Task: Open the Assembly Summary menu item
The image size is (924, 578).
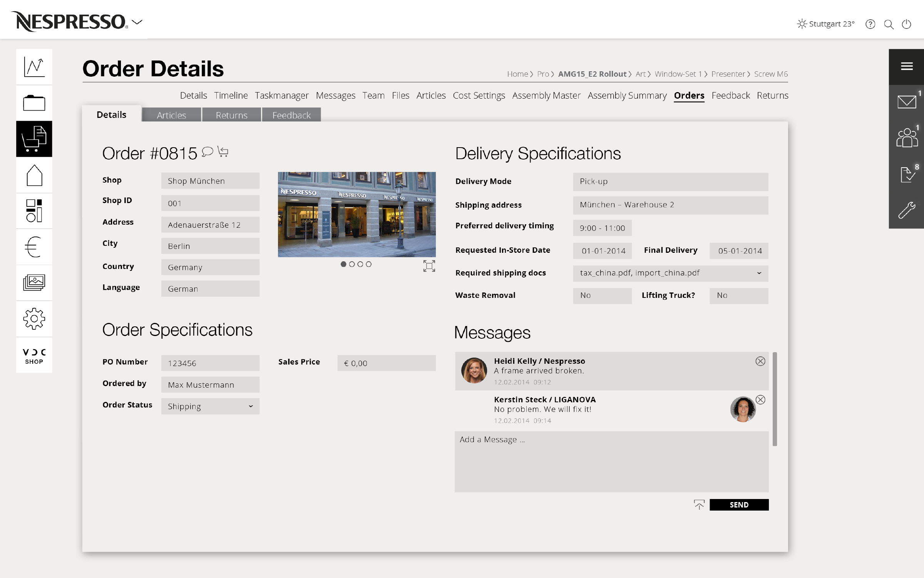Action: point(627,95)
